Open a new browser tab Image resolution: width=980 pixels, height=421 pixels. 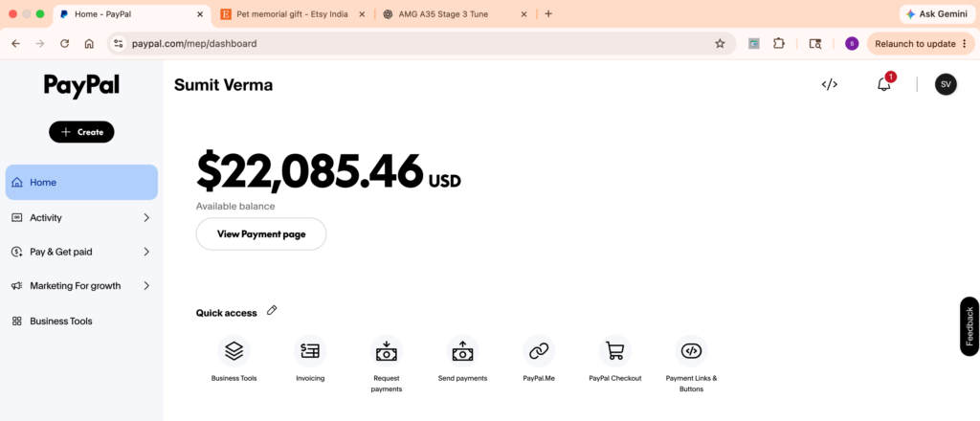(x=548, y=13)
